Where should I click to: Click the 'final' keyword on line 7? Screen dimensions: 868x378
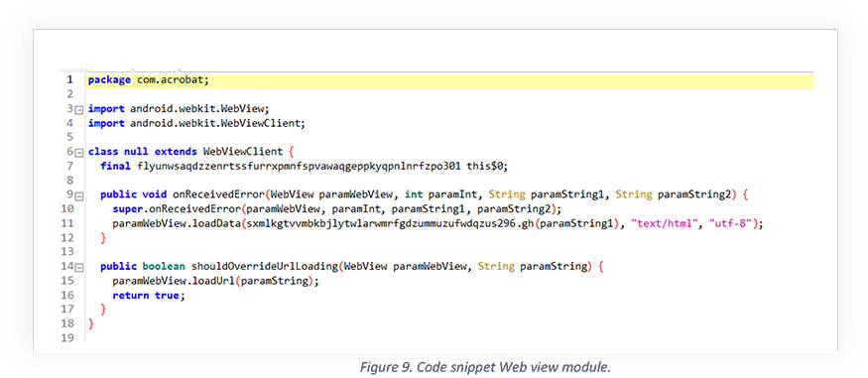pyautogui.click(x=115, y=166)
